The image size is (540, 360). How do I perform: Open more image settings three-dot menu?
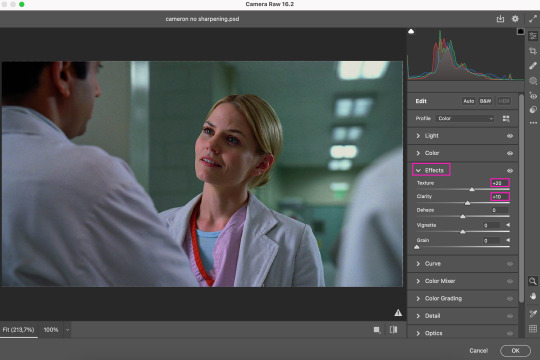tap(533, 123)
